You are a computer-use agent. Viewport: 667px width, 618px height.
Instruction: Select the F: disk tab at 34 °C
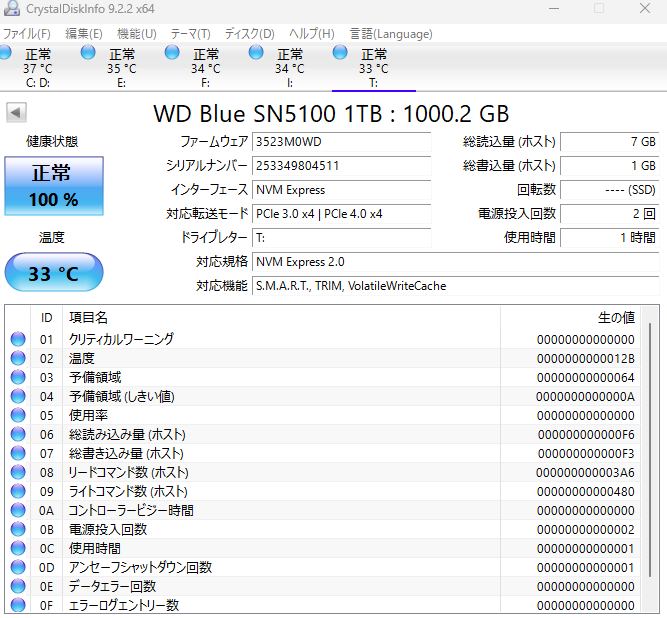(205, 67)
